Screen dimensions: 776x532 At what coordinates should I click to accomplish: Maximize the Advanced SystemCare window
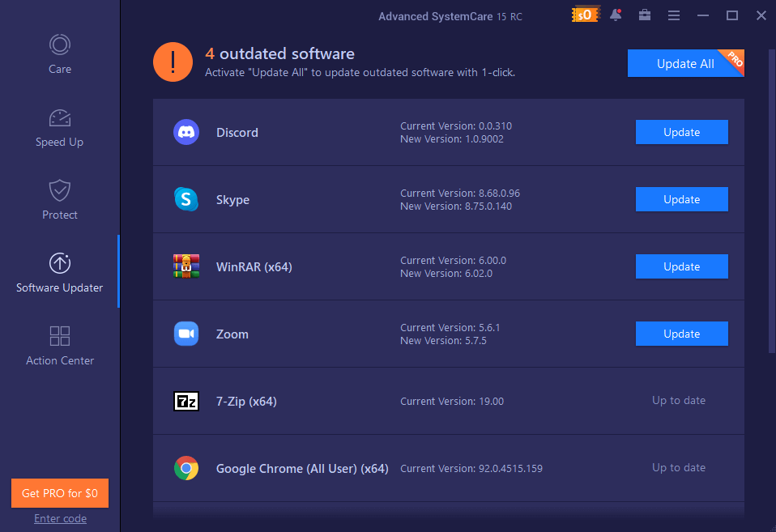click(732, 15)
